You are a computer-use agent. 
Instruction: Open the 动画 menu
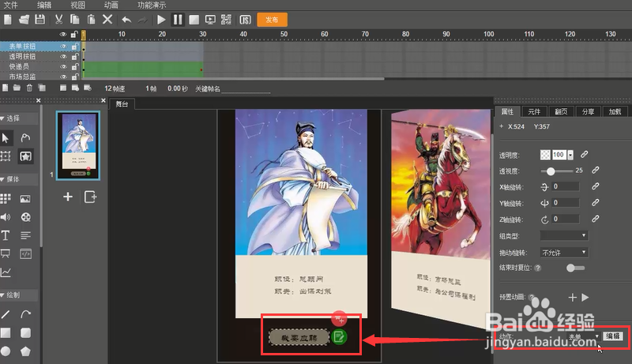click(111, 5)
